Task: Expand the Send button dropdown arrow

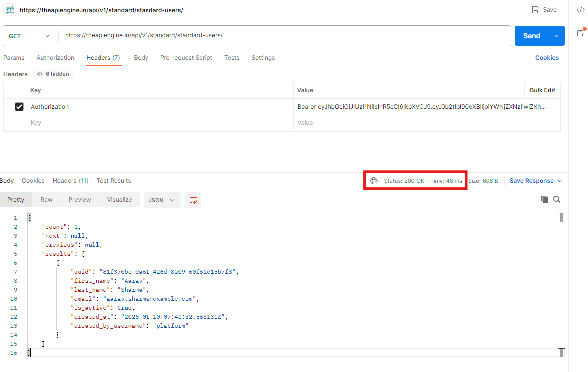Action: point(557,36)
